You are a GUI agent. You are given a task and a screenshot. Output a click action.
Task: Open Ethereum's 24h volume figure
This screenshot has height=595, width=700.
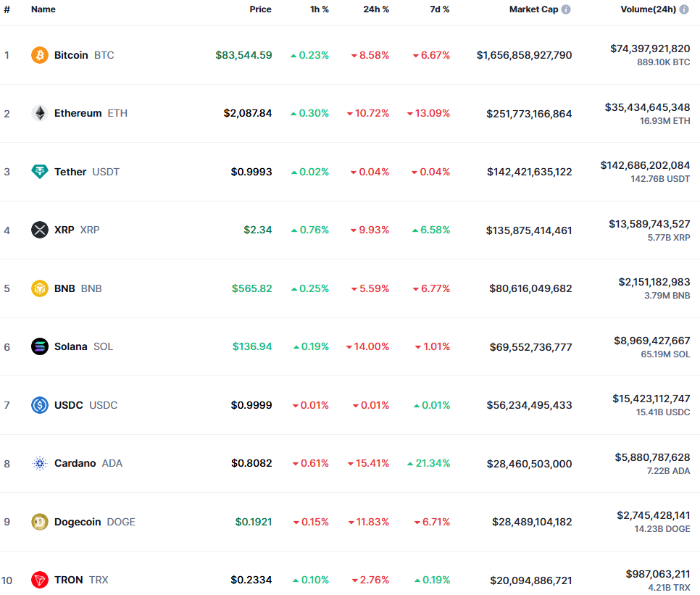(647, 107)
